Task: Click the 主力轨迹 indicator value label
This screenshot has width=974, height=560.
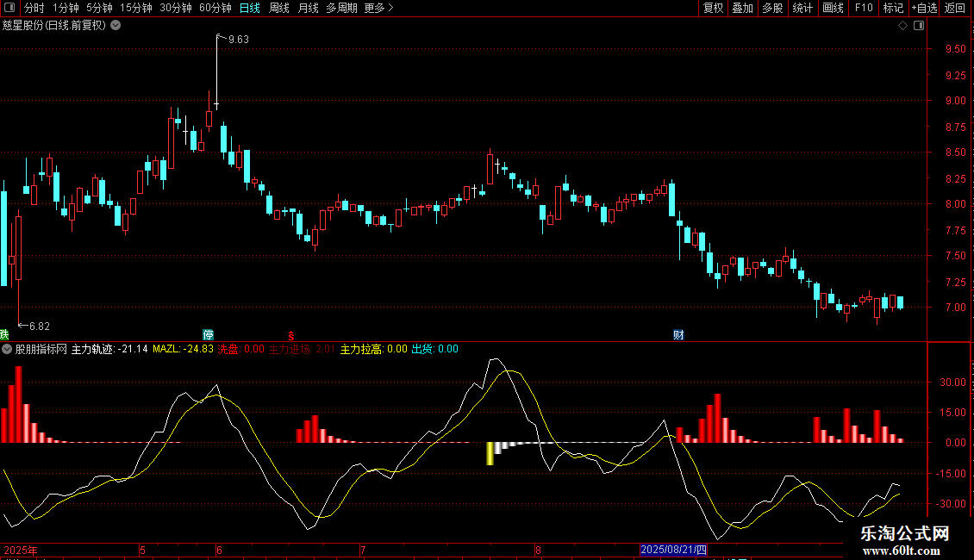Action: (109, 349)
